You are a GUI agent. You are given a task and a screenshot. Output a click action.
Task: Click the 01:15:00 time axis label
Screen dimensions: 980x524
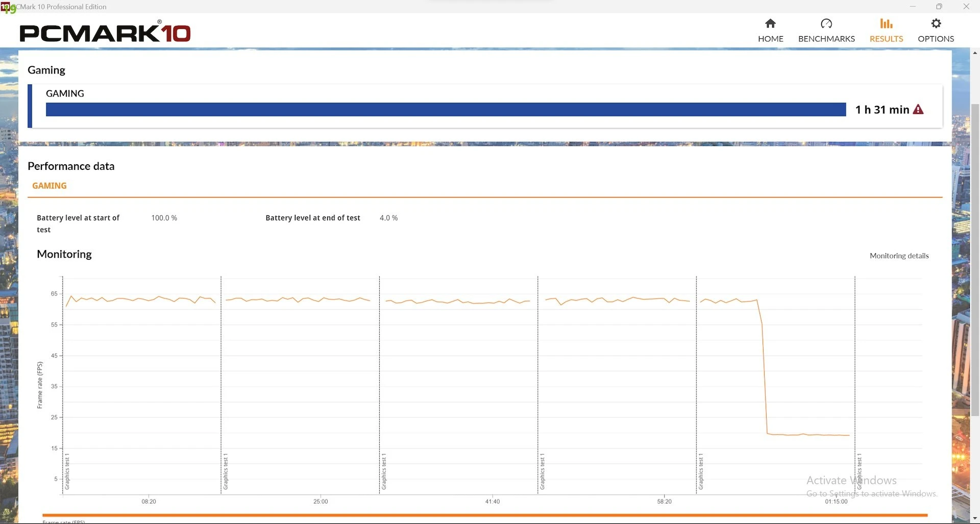coord(836,502)
